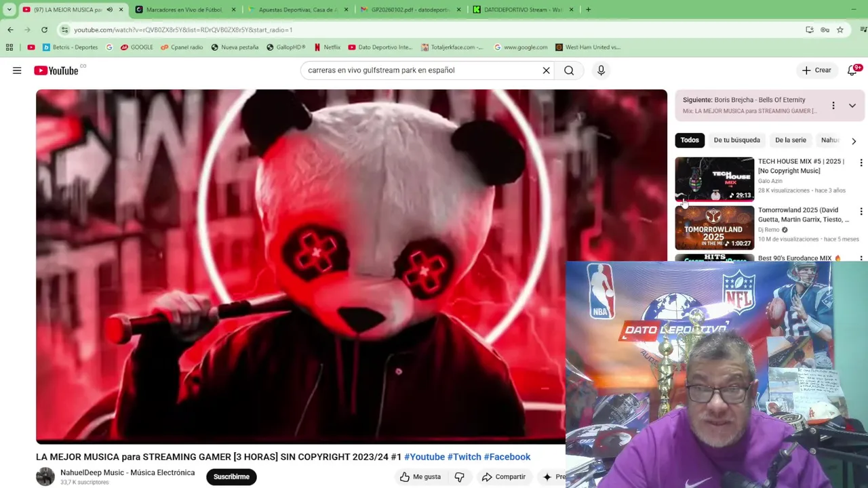Open TECH HOUSE MIX #5 video title
The height and width of the screenshot is (488, 868).
point(801,166)
